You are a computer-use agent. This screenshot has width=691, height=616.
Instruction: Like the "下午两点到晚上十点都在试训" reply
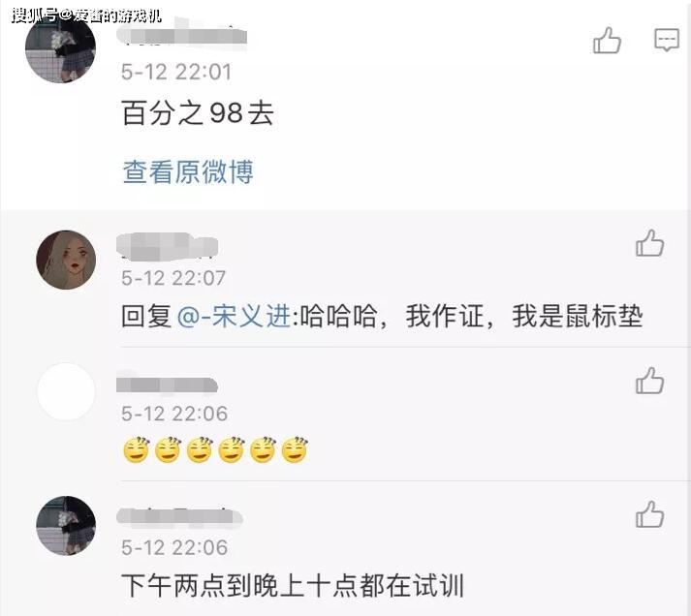point(649,514)
